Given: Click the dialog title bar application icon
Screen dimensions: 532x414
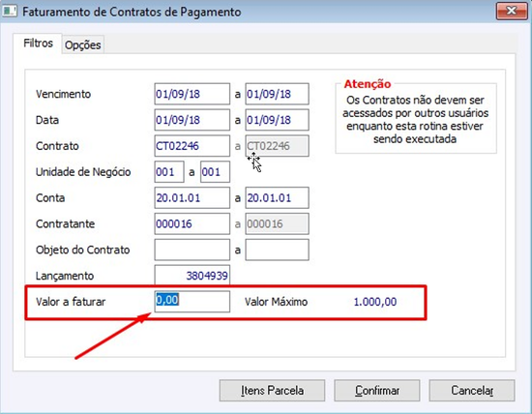Looking at the screenshot, I should pos(9,11).
